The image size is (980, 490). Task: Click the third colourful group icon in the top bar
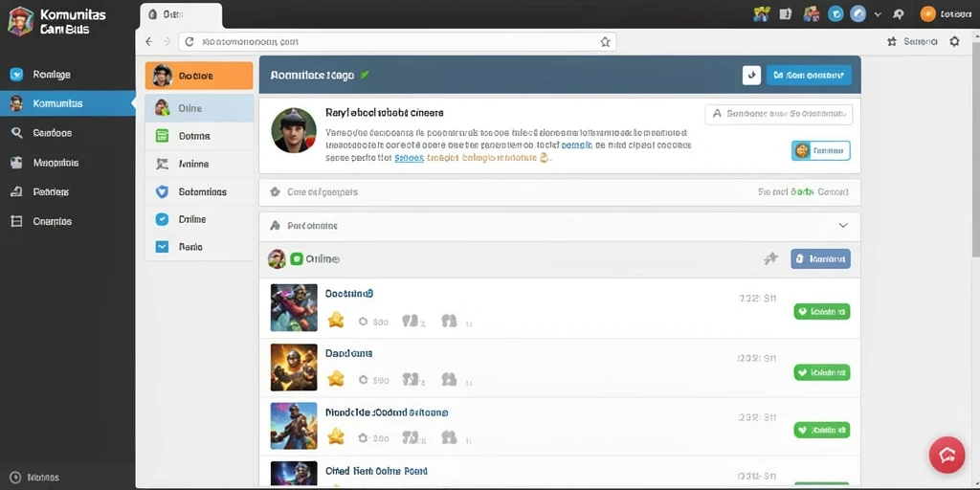tap(811, 13)
